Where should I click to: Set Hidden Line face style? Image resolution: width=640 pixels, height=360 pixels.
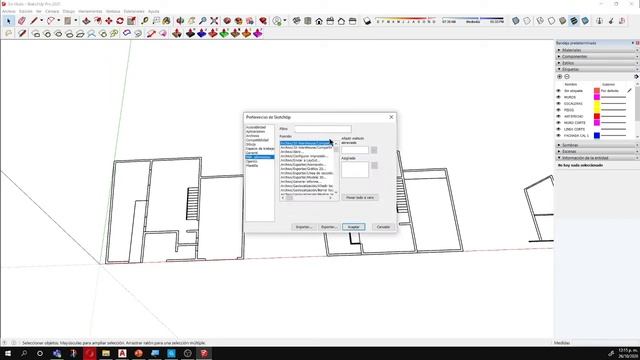(551, 21)
